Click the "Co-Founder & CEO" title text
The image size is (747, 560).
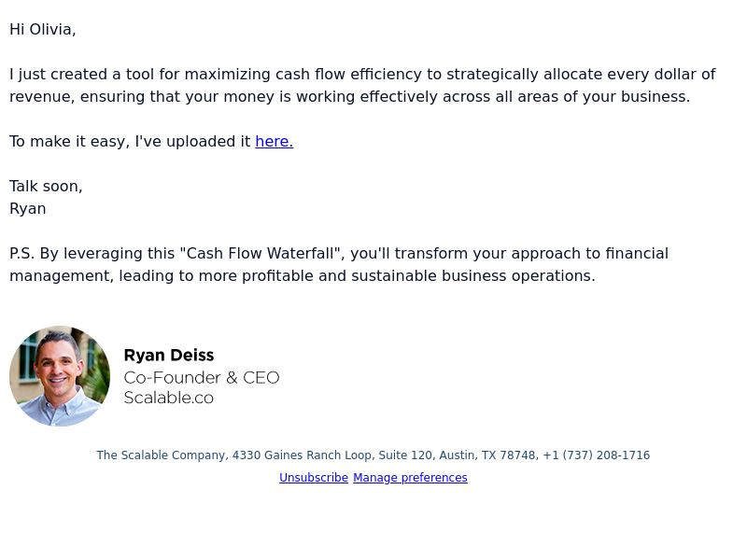pyautogui.click(x=202, y=378)
